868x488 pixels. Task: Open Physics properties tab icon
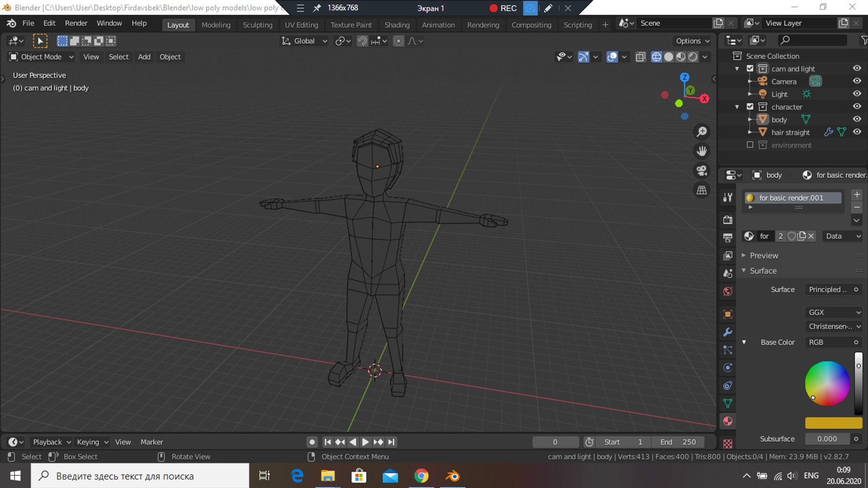click(x=727, y=368)
